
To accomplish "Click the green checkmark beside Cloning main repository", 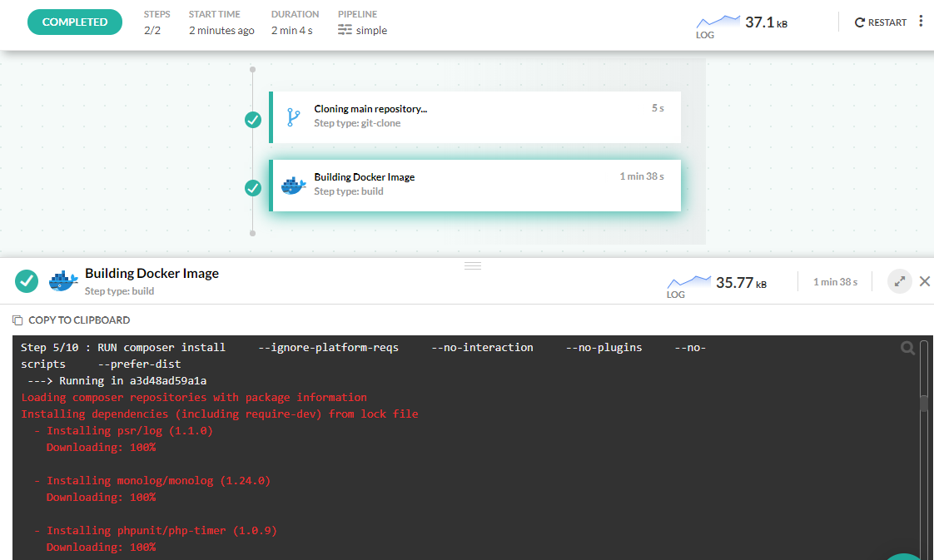I will 253,120.
